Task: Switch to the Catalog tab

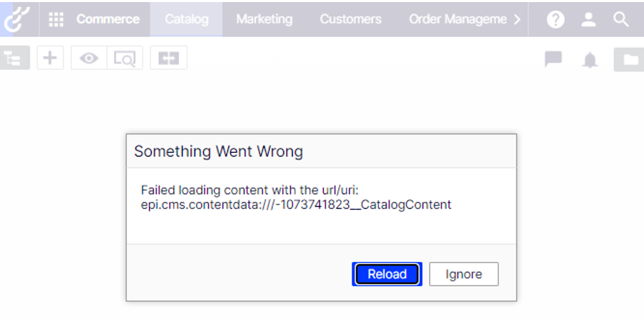Action: tap(186, 19)
